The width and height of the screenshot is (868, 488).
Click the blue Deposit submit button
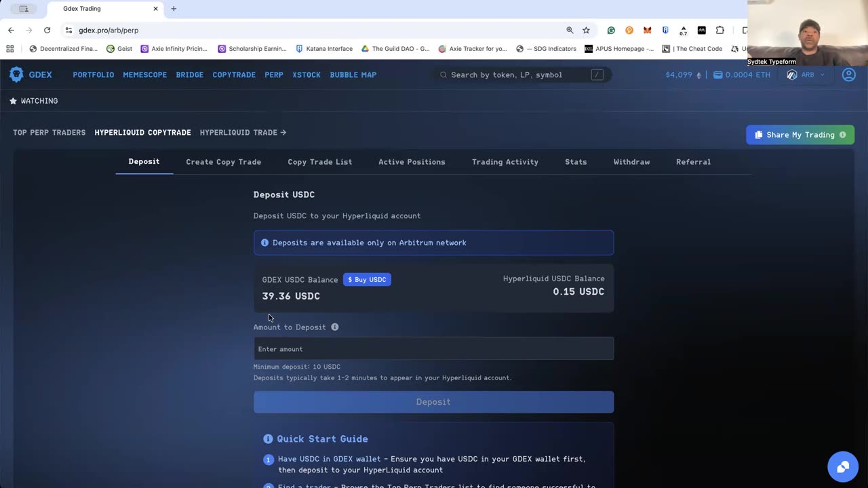[433, 402]
